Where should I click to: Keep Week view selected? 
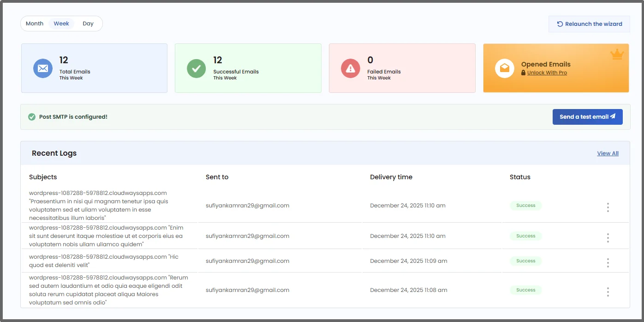point(61,23)
